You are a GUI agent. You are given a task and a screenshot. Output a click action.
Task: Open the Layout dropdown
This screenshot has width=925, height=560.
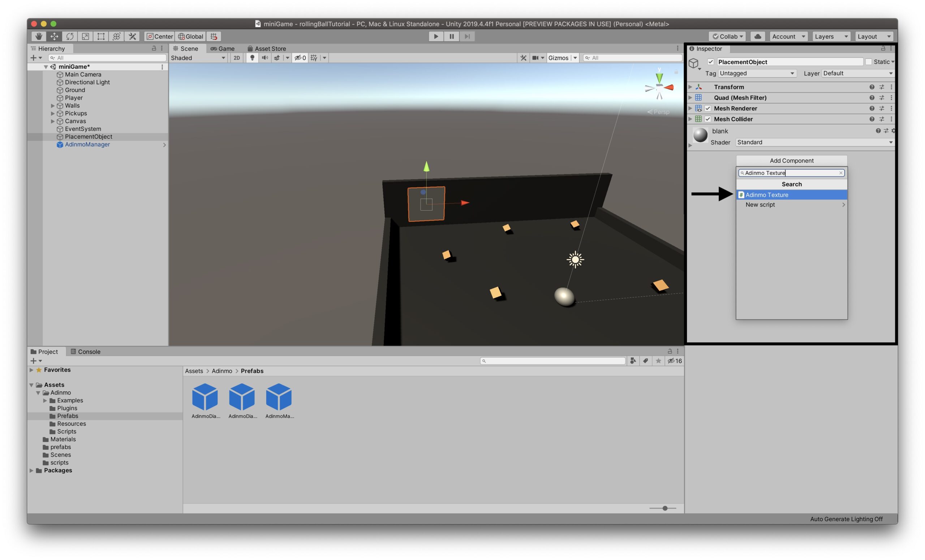[x=874, y=36]
